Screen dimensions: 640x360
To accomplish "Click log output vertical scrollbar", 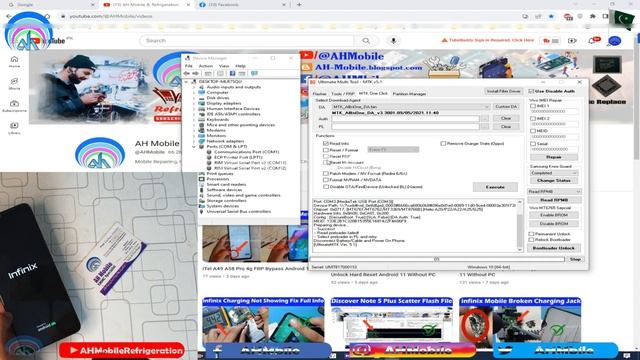I will (x=520, y=225).
